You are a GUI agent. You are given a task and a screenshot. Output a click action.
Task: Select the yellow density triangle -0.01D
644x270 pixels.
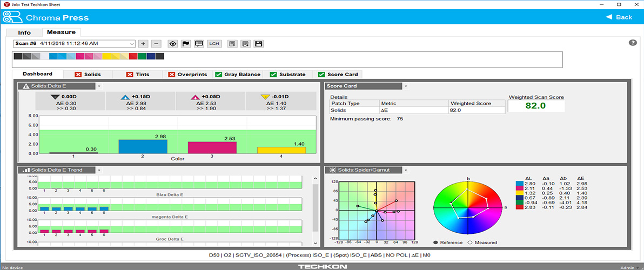[266, 97]
